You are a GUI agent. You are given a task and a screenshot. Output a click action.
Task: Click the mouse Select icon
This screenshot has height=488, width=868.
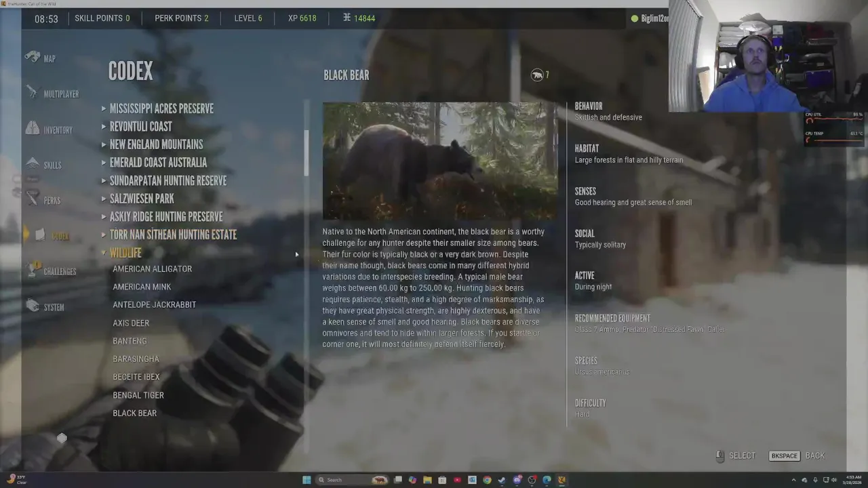click(x=719, y=456)
